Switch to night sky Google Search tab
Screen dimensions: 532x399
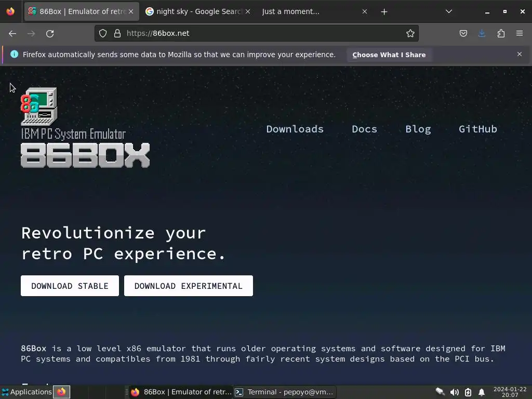click(x=198, y=11)
